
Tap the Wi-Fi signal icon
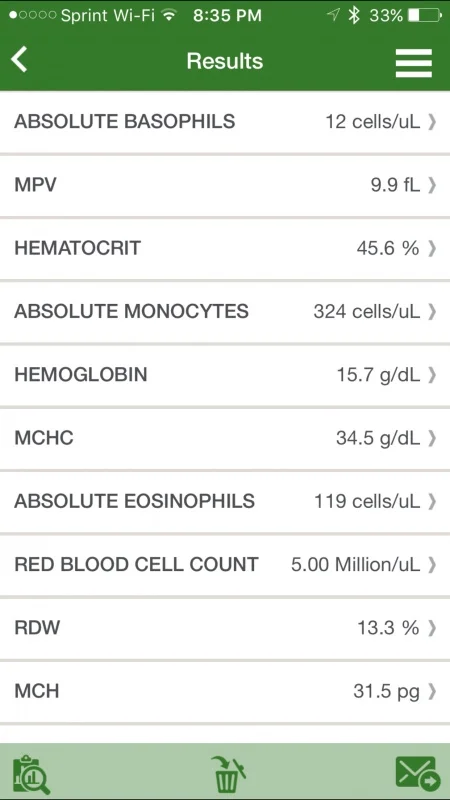(168, 15)
